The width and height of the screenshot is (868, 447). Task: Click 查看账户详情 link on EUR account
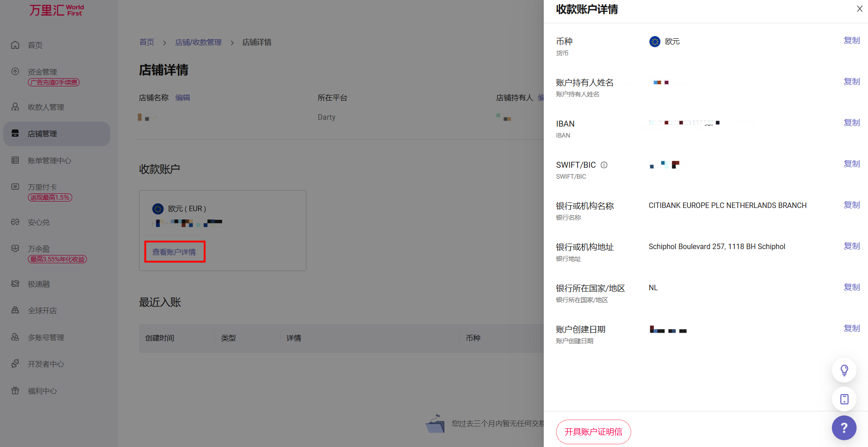[x=174, y=252]
